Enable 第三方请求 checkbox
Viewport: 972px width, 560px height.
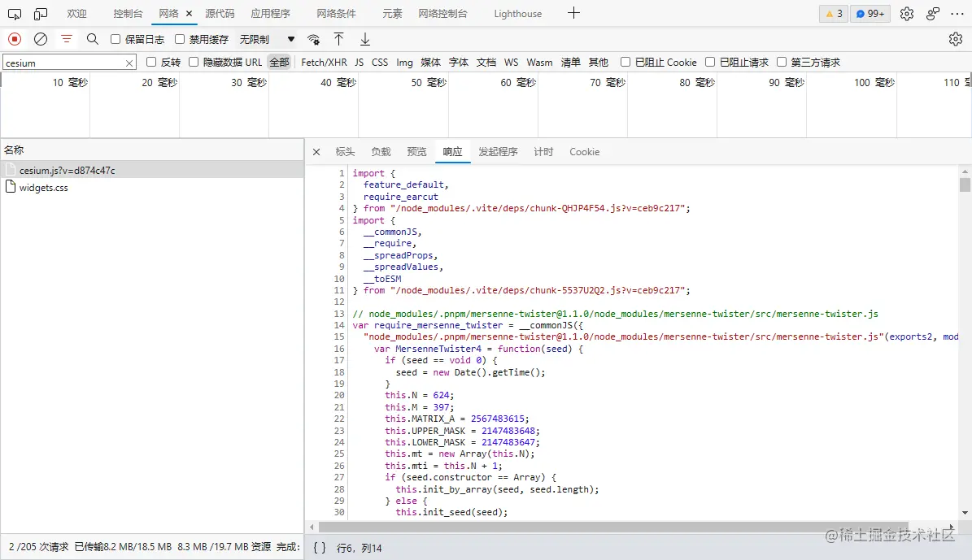[x=782, y=62]
